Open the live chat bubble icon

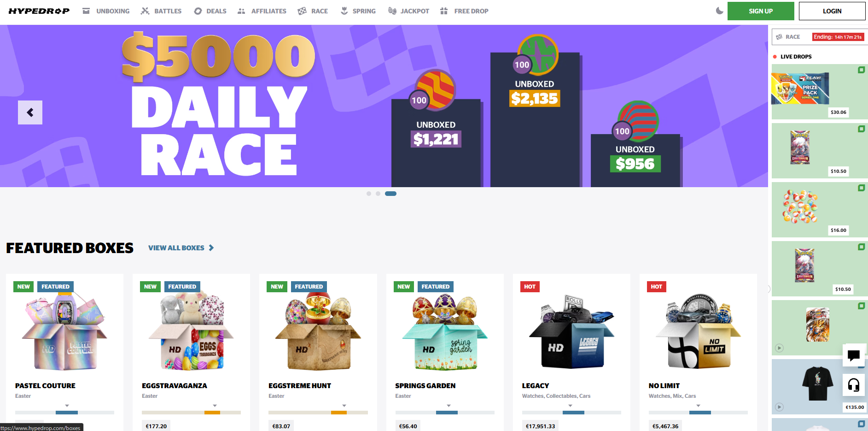[x=854, y=355]
